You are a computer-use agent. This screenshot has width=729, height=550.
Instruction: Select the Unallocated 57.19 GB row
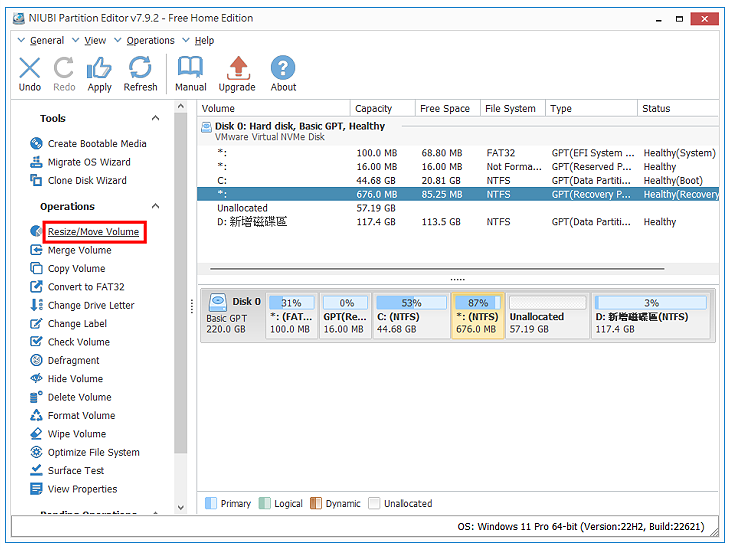[458, 208]
